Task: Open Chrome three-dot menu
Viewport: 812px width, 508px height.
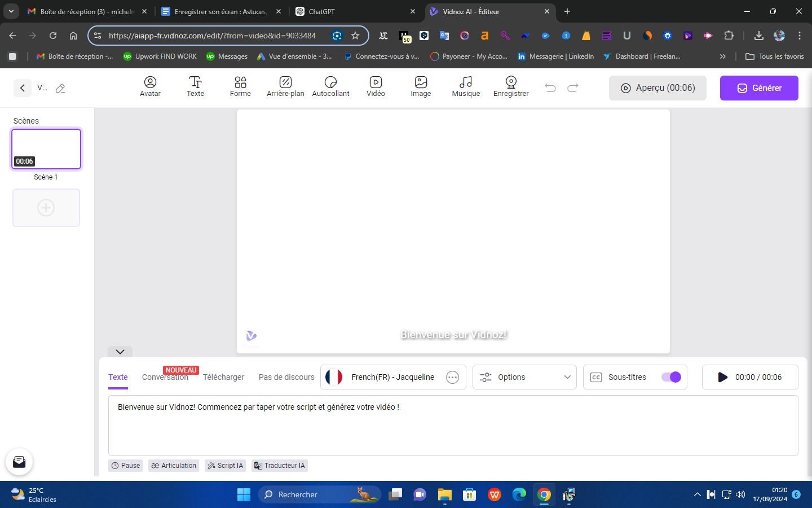Action: tap(800, 36)
